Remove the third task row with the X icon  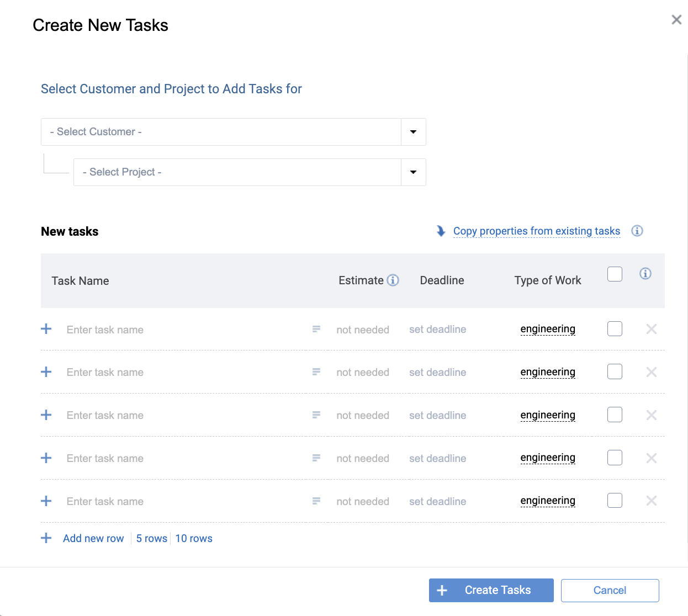tap(651, 415)
